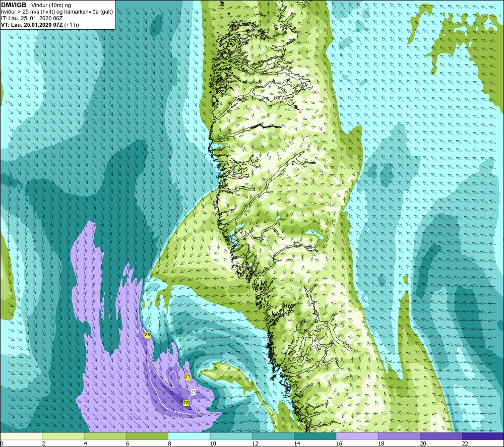This screenshot has height=447, width=504.
Task: Select the green 4–6 legend swatch
Action: click(x=105, y=436)
